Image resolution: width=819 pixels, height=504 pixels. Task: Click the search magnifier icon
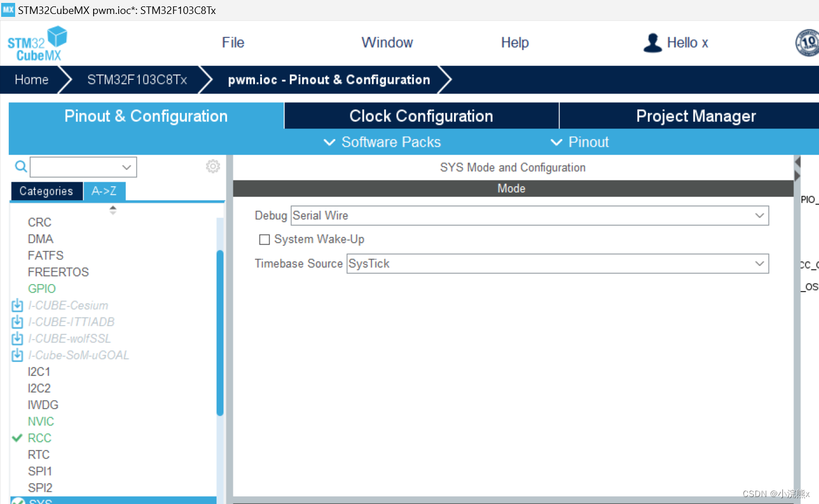click(x=21, y=167)
